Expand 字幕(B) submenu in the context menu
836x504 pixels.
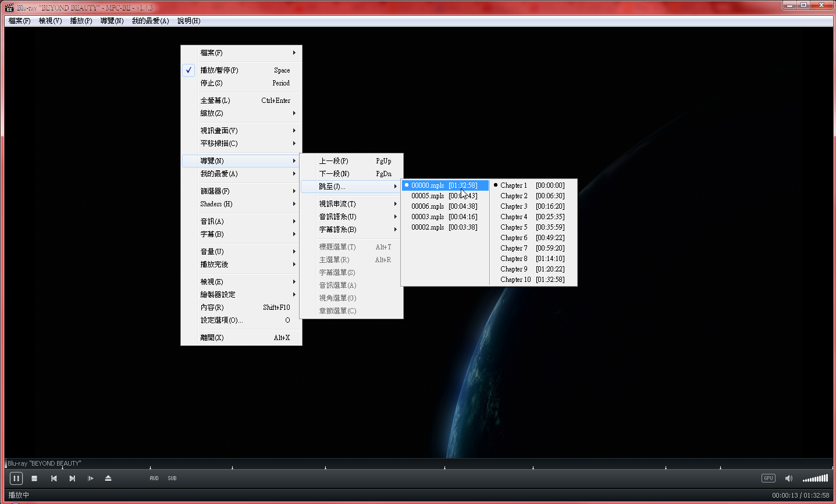click(241, 234)
